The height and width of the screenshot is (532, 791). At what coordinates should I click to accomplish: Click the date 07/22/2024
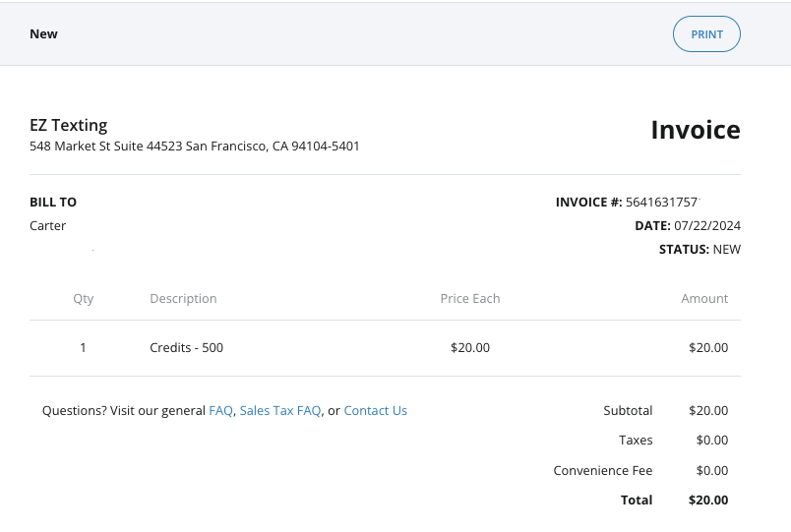click(x=707, y=226)
